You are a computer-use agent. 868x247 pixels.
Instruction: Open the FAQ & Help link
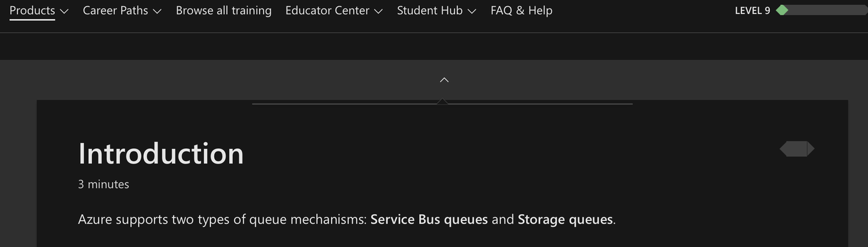click(522, 10)
